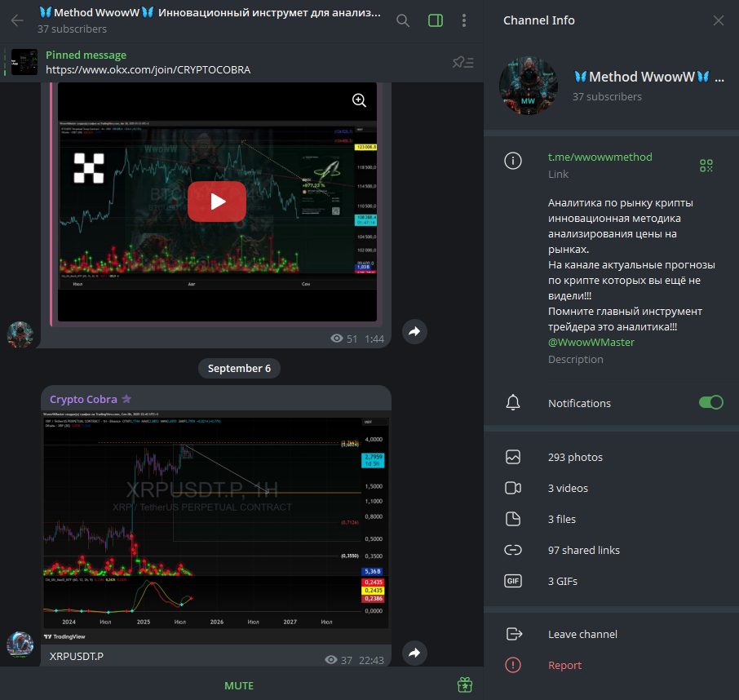Share the XRPUSDT.P post via forward arrow
Screen dimensions: 739x700
point(414,653)
